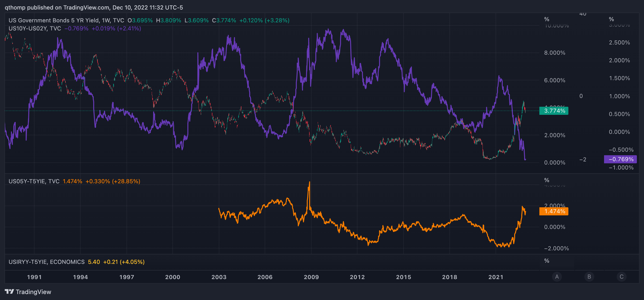Click the purple −0.769% price label

click(620, 159)
